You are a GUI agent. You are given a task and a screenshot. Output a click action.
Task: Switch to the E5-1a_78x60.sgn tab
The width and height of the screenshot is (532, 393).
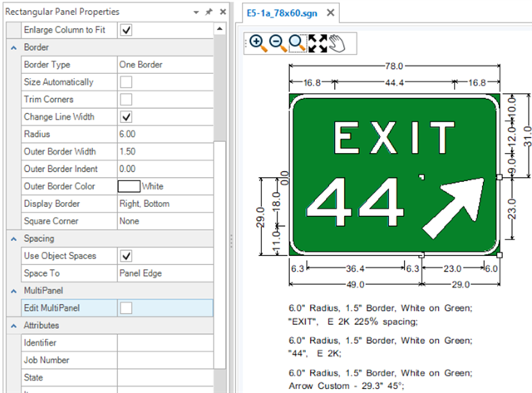282,13
